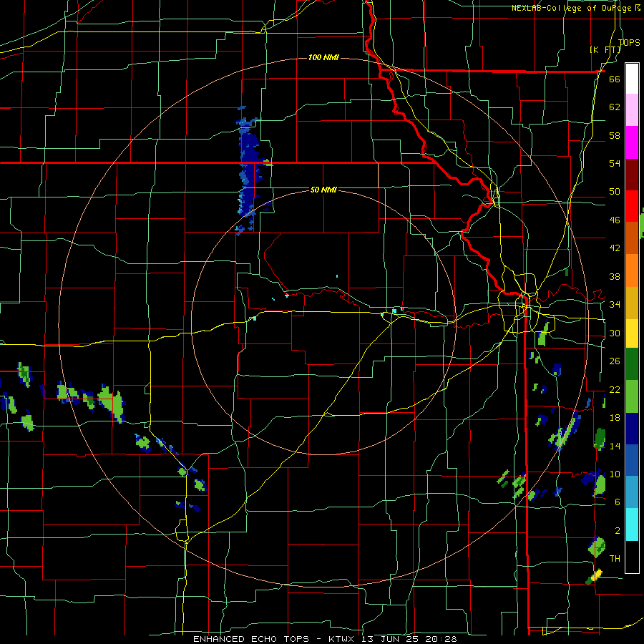The height and width of the screenshot is (644, 644).
Task: Click the dark orange legend swatch
Action: (x=632, y=238)
